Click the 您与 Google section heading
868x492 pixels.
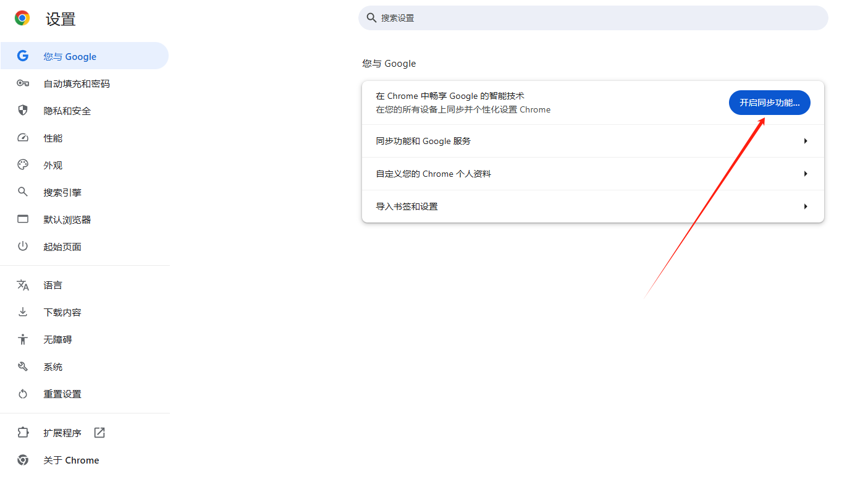389,64
